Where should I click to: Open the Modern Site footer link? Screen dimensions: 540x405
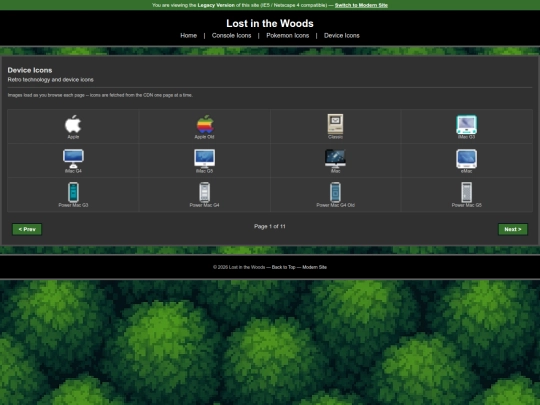pos(314,267)
